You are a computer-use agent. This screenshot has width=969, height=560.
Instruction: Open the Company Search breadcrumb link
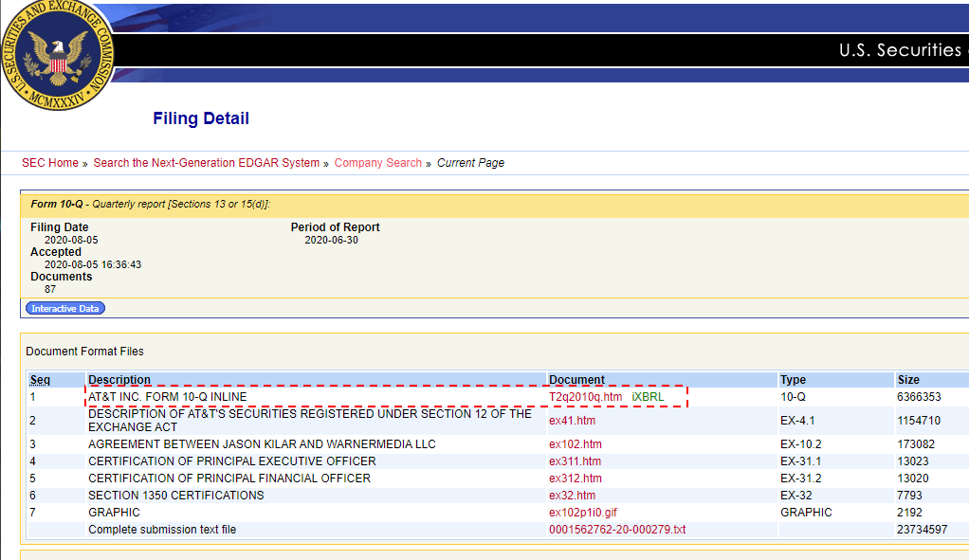click(x=378, y=163)
